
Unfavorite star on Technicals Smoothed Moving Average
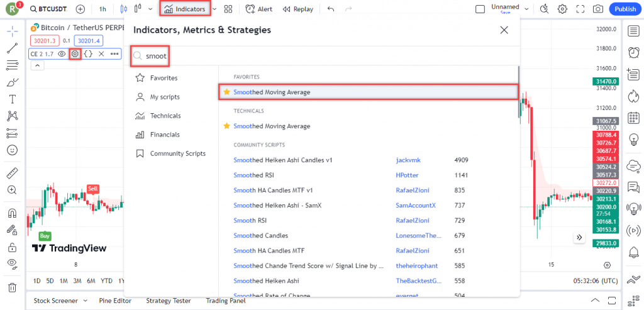pos(226,126)
